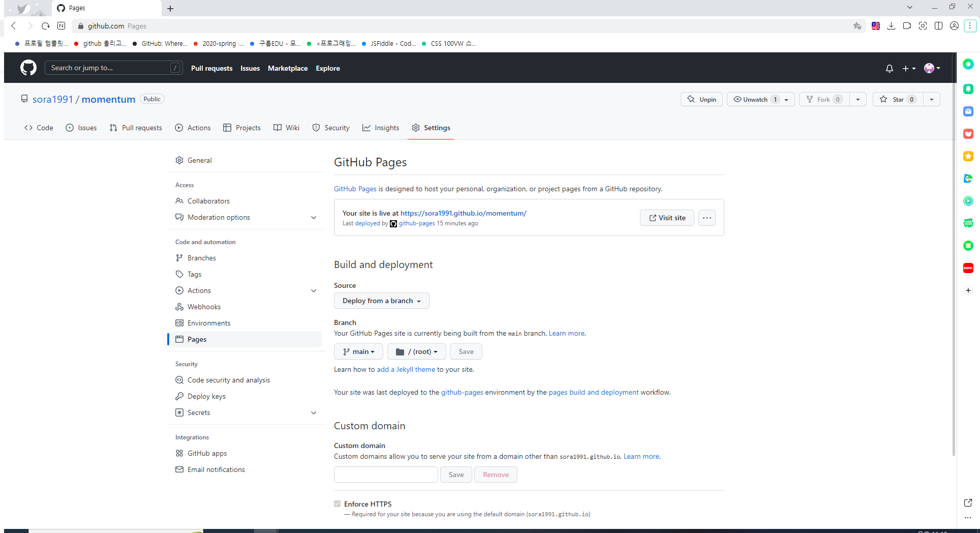Image resolution: width=980 pixels, height=533 pixels.
Task: Click the custom domain text field
Action: click(x=386, y=475)
